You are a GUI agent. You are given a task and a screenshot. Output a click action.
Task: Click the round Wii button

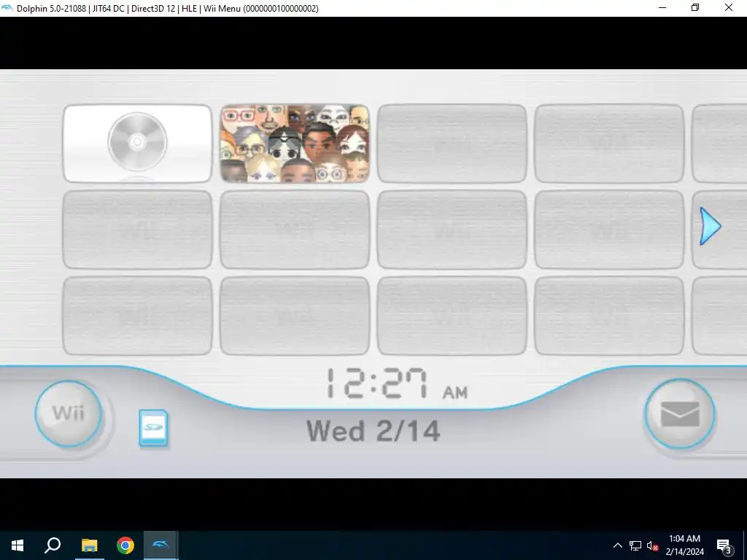pyautogui.click(x=68, y=413)
